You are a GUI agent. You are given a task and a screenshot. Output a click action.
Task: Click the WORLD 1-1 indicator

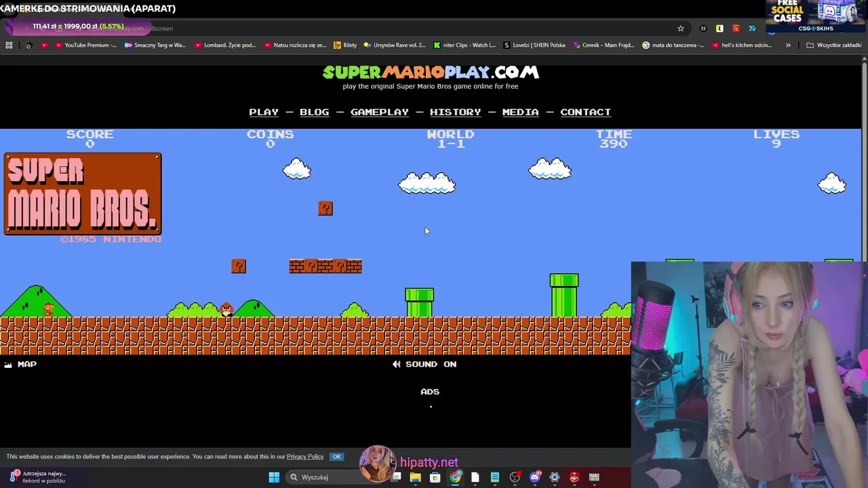450,138
